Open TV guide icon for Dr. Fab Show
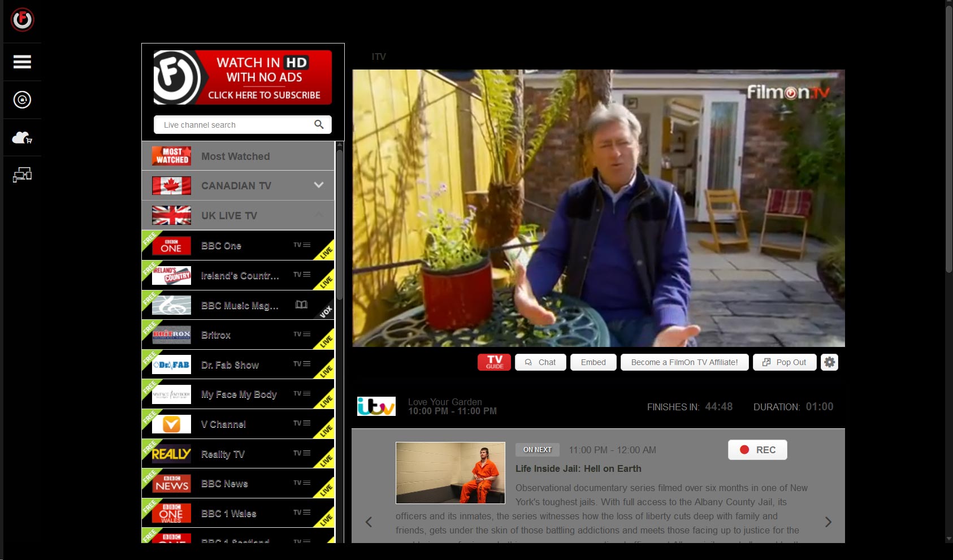 pos(302,364)
